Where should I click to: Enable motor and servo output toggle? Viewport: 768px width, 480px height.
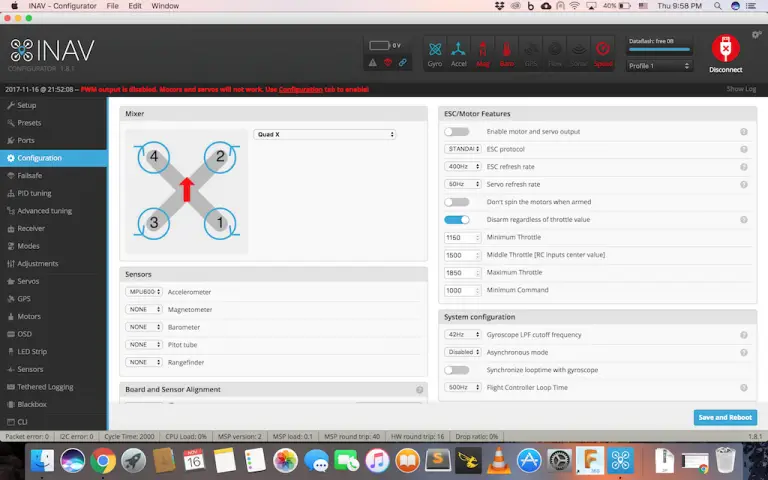pos(457,132)
